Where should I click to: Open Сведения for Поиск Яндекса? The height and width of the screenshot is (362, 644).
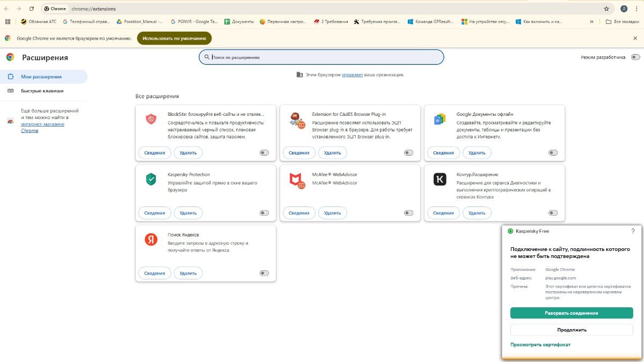155,273
